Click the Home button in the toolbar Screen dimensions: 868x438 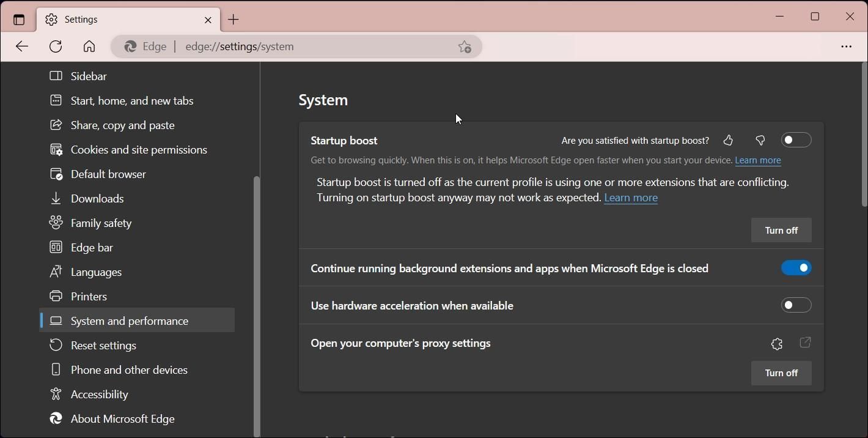tap(89, 46)
